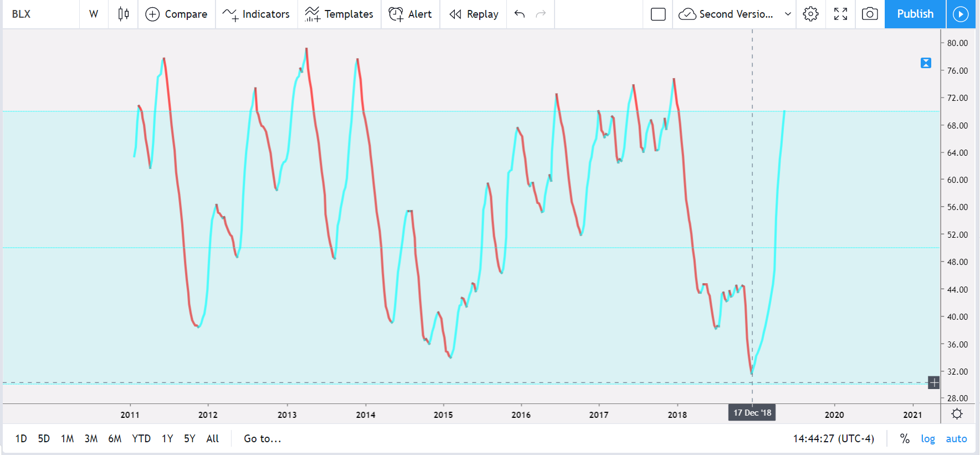Select the 5D date range
Image resolution: width=980 pixels, height=455 pixels.
(44, 439)
